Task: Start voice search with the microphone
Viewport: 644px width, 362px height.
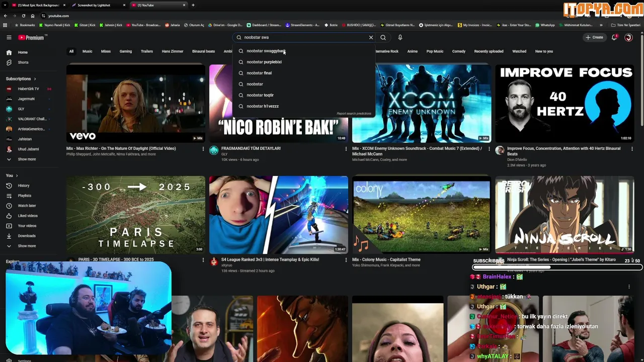Action: pyautogui.click(x=400, y=37)
